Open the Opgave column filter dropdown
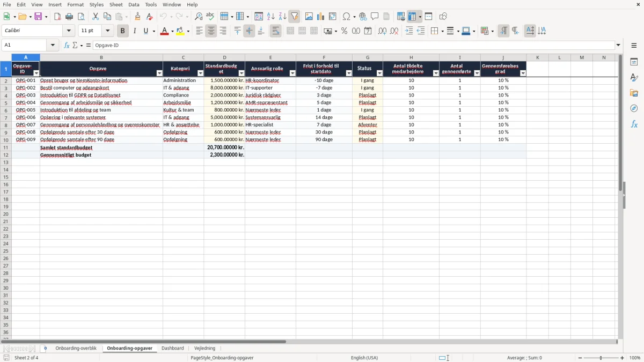 point(159,73)
